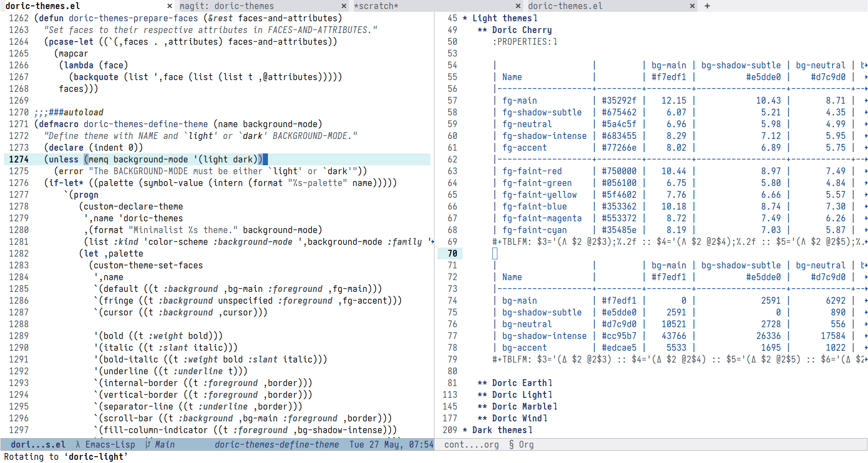Click the bg-accent row name
The width and height of the screenshot is (868, 463).
click(x=525, y=348)
